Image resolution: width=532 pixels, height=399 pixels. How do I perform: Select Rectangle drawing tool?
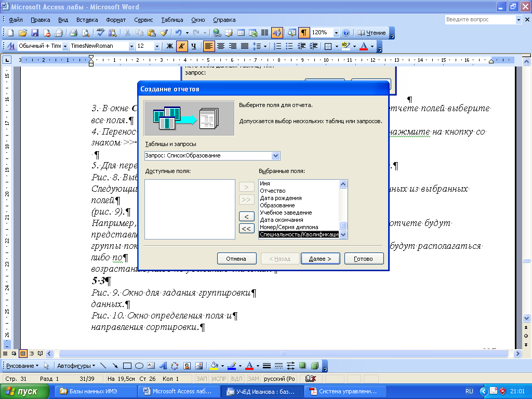(x=127, y=366)
